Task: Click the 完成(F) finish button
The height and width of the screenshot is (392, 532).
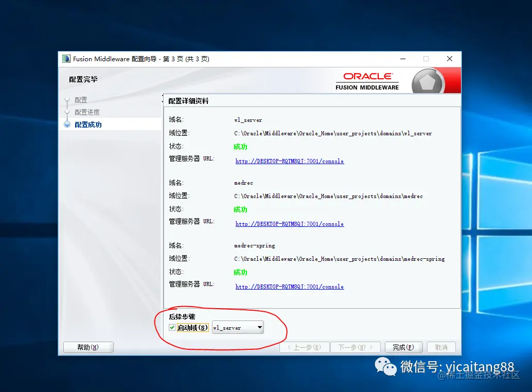Action: (403, 347)
